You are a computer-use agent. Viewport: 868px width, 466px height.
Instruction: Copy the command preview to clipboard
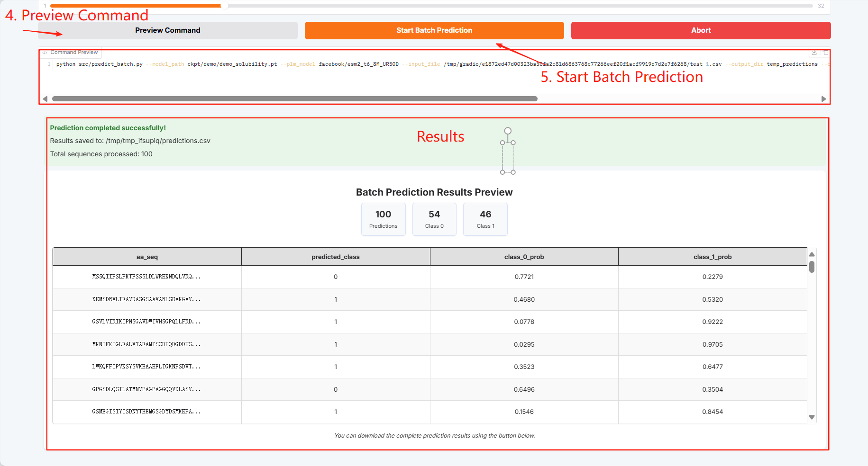coord(825,52)
